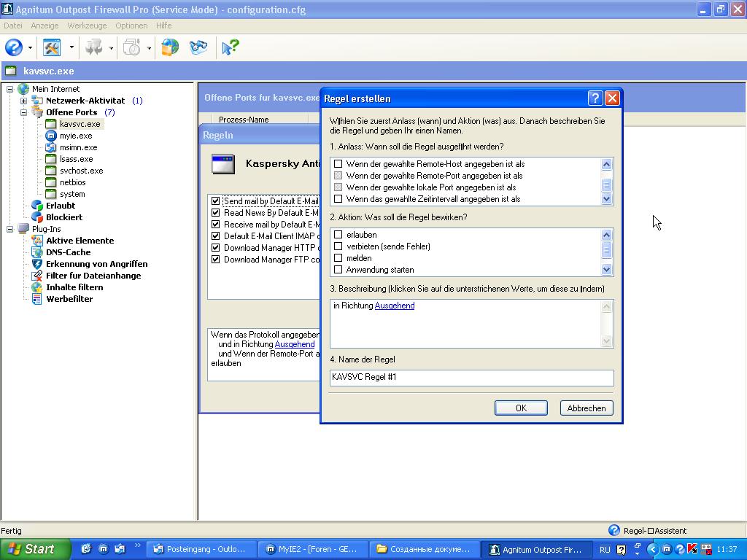The height and width of the screenshot is (560, 747).
Task: Click the myie.exe application icon
Action: [x=51, y=136]
